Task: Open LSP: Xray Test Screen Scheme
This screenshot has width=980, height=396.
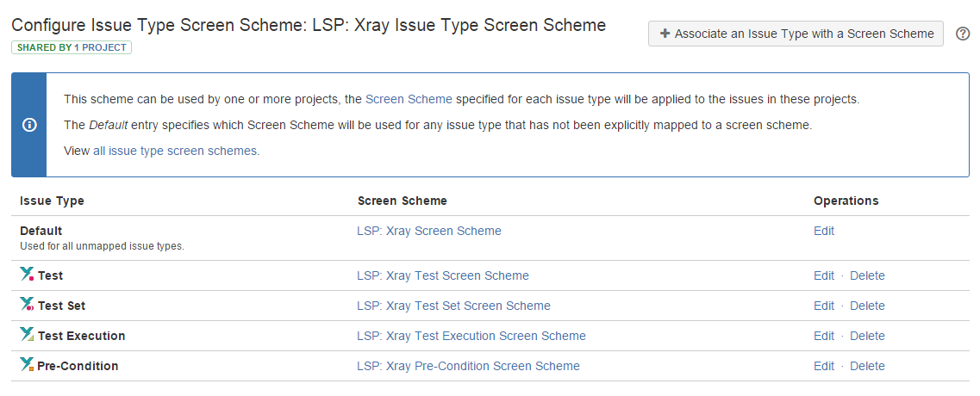Action: tap(442, 275)
